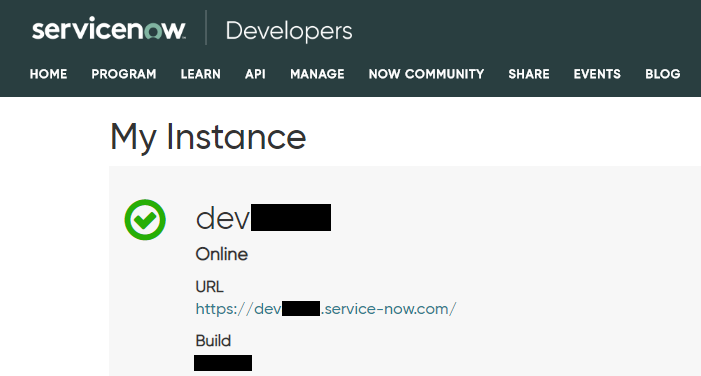Open the BLOG menu item

click(x=663, y=74)
